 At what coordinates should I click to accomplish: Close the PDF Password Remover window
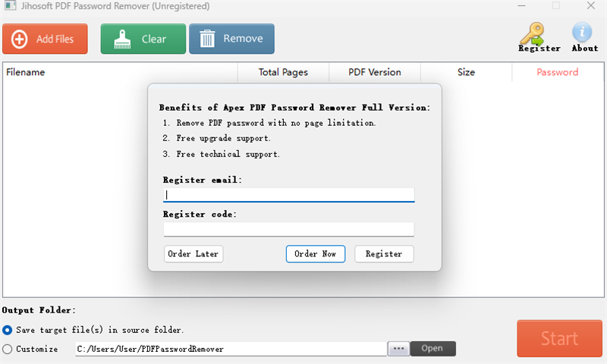[591, 6]
